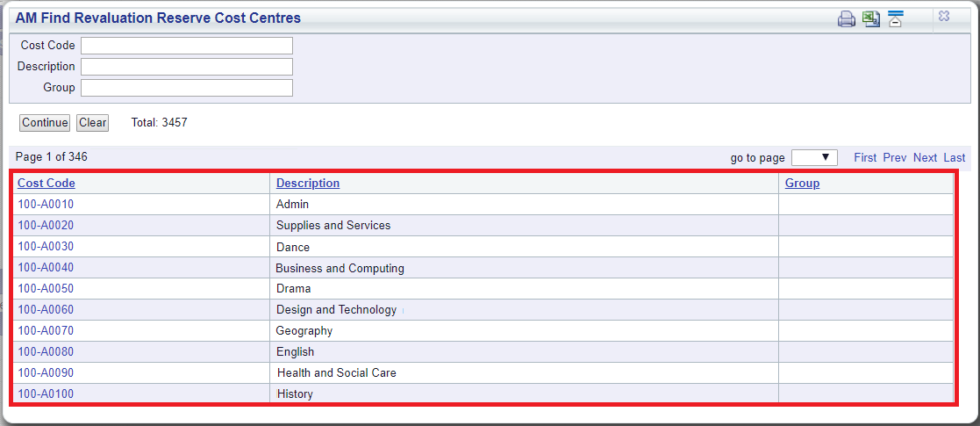Viewport: 980px width, 426px height.
Task: Select cost code 100-A0100
Action: coord(46,394)
